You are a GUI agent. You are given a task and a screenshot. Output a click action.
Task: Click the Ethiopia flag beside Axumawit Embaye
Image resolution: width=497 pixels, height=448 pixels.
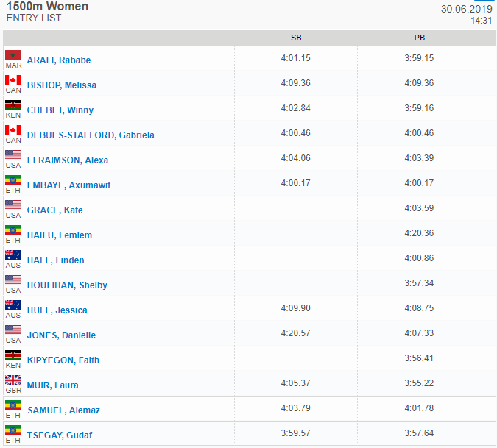pos(13,180)
